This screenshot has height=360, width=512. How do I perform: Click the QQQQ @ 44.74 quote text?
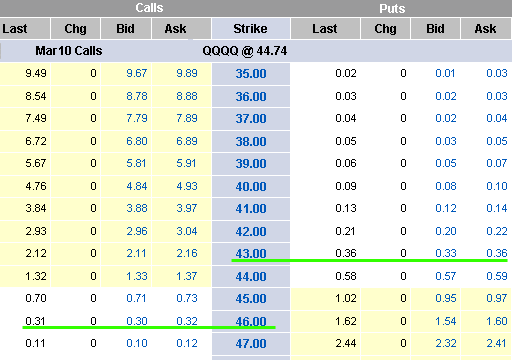click(245, 51)
